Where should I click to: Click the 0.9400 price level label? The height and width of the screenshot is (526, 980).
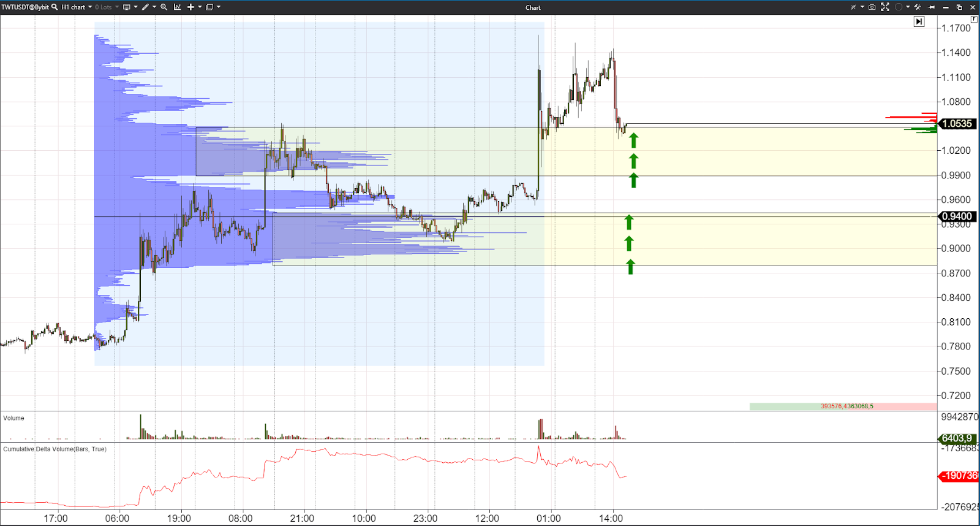click(957, 216)
